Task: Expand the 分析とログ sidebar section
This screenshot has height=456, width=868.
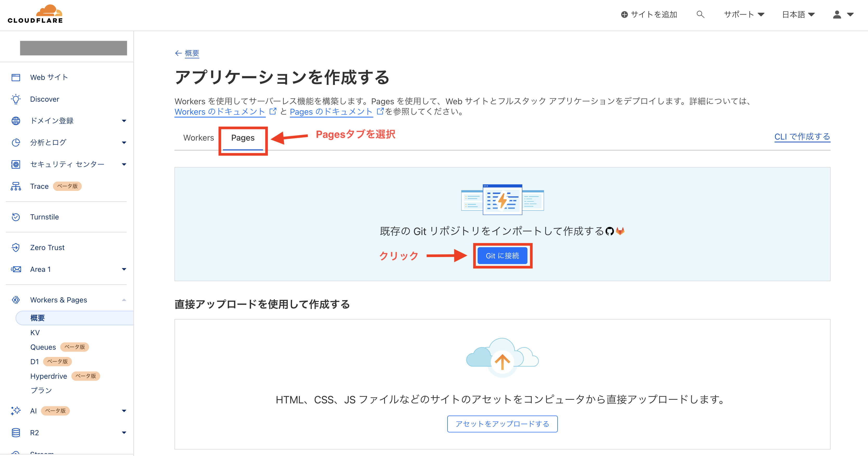Action: [x=124, y=143]
